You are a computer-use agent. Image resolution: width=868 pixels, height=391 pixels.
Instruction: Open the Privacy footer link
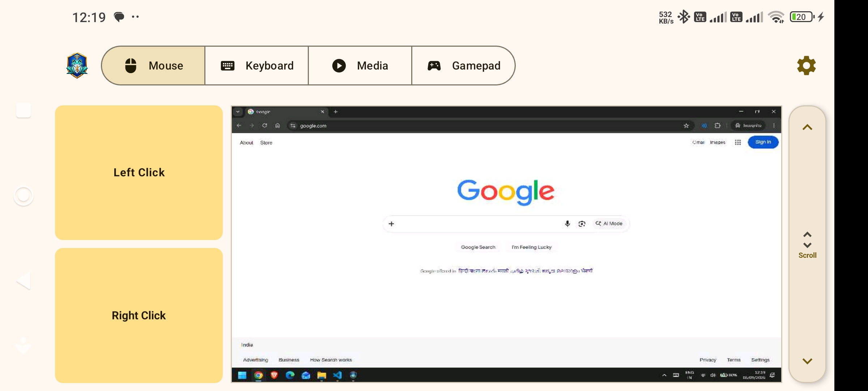(708, 360)
